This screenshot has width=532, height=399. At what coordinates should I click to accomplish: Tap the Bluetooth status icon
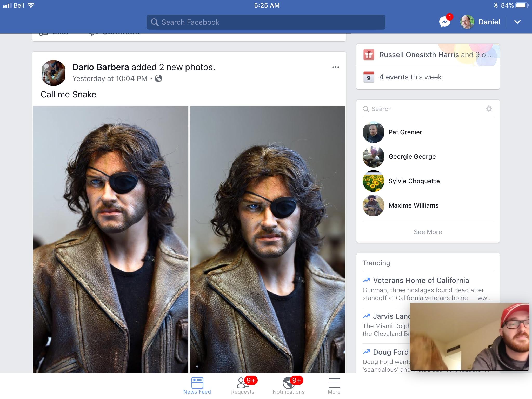(x=496, y=5)
